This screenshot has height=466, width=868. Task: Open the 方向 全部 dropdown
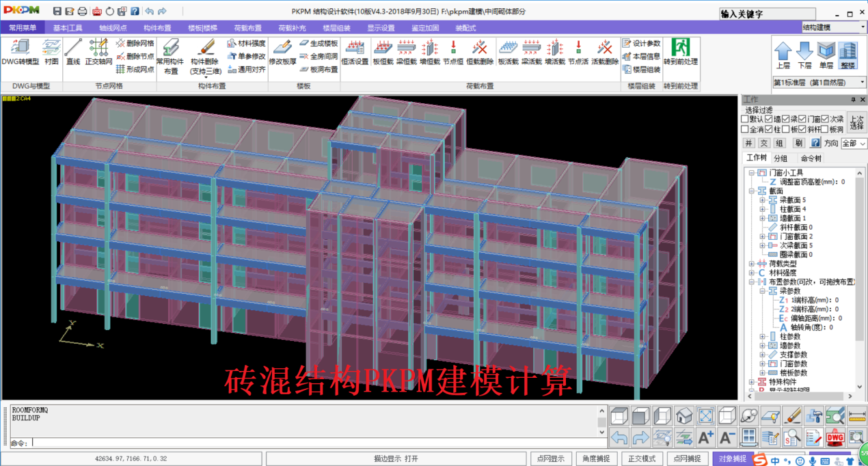tap(854, 143)
